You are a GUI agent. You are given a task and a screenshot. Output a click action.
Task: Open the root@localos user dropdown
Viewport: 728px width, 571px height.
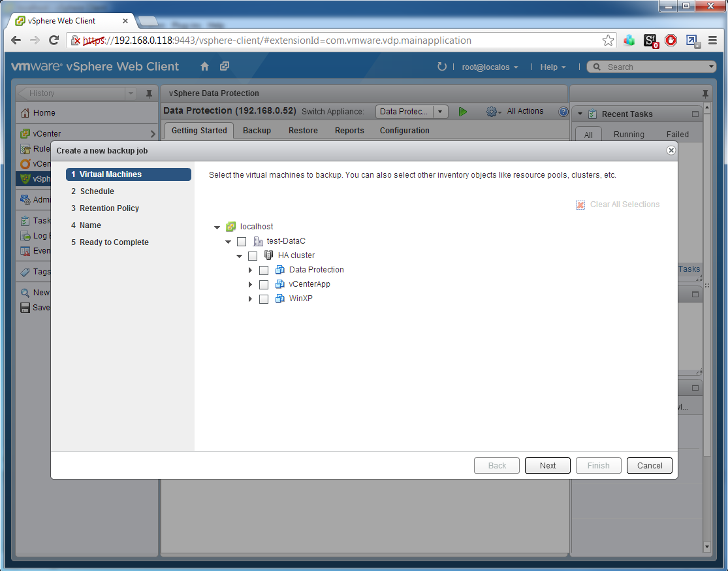tap(490, 67)
